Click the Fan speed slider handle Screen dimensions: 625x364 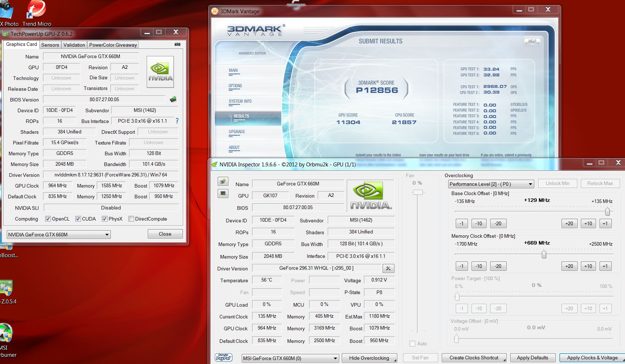coord(418,192)
